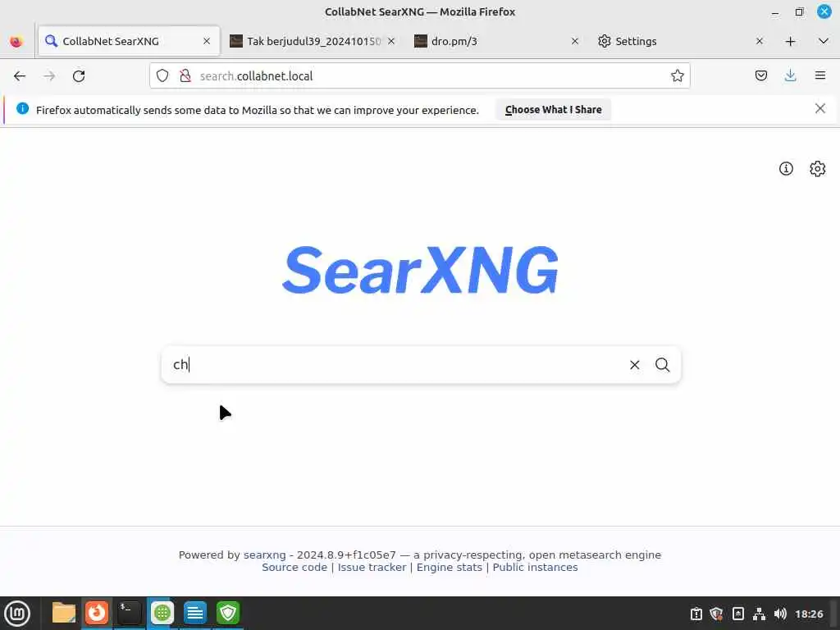Image resolution: width=840 pixels, height=630 pixels.
Task: Open the green grid taskbar app
Action: [x=162, y=613]
